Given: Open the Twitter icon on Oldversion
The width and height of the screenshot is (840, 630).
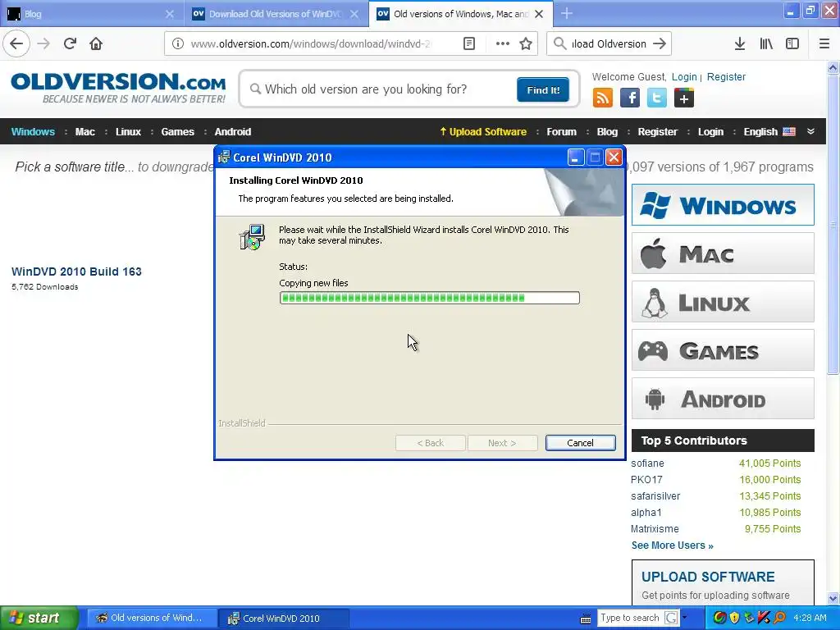Looking at the screenshot, I should tap(657, 98).
